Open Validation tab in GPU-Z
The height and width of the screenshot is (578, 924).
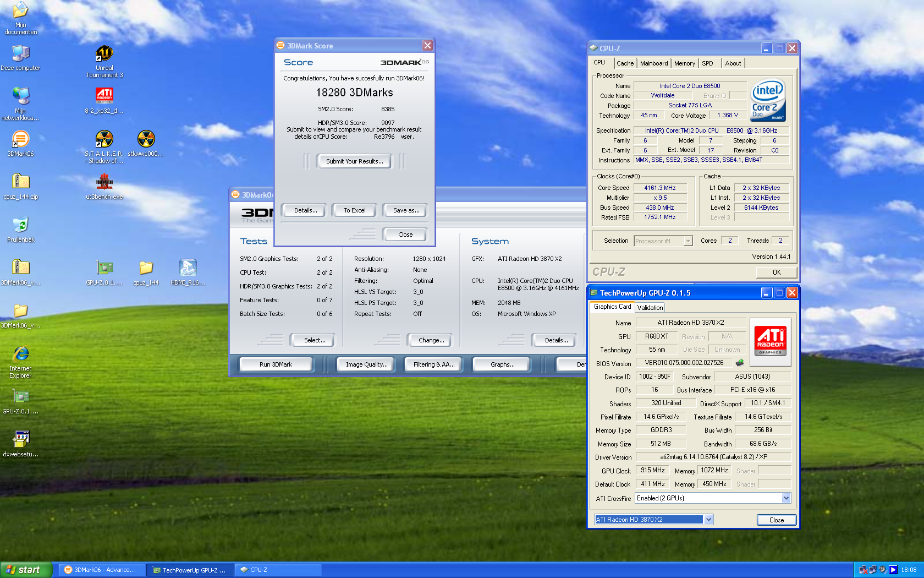point(650,308)
